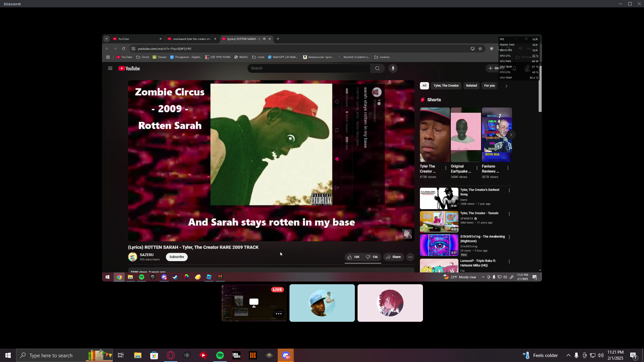Select the Tyler, The Creator filter chip
Viewport: 644px width, 362px height.
446,86
